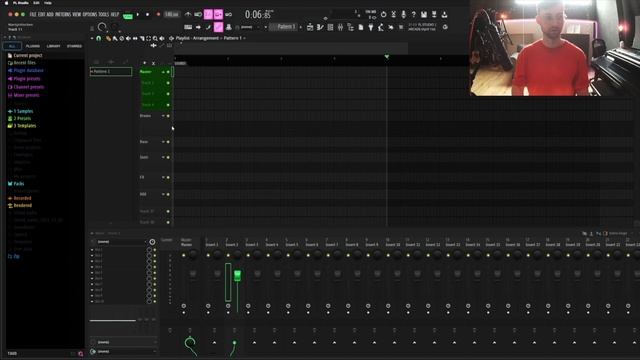Click the magnet snap icon in the playlist toolbar
This screenshot has height=360, width=640.
click(x=98, y=38)
